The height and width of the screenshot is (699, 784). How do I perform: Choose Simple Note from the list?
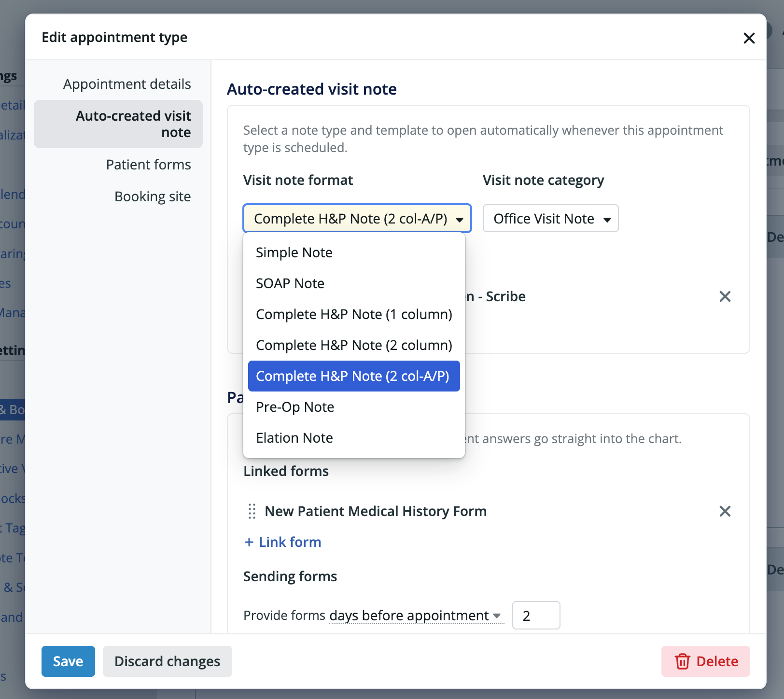(354, 252)
